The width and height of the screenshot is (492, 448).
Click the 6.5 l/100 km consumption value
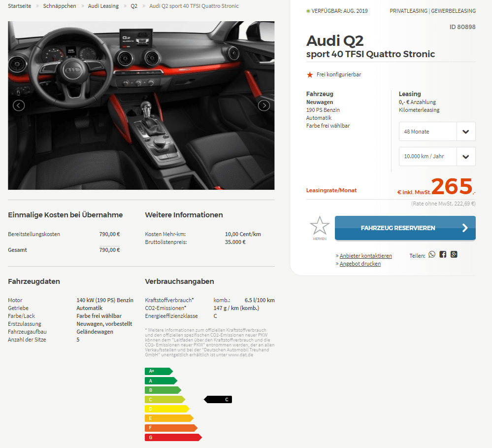pos(260,300)
